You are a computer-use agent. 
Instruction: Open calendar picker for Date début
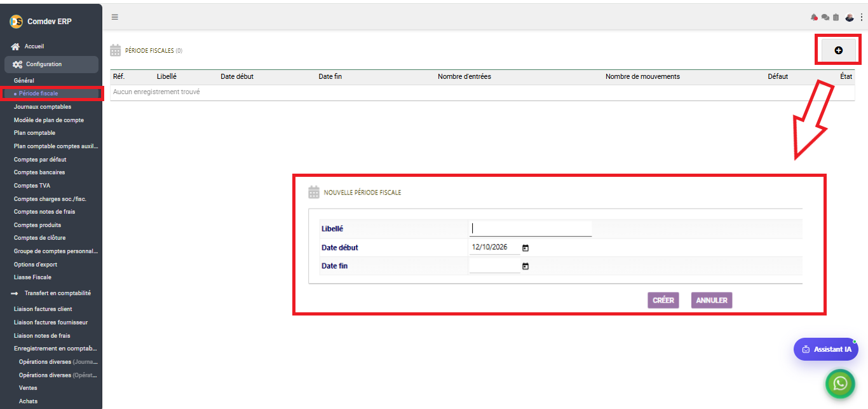click(x=526, y=247)
